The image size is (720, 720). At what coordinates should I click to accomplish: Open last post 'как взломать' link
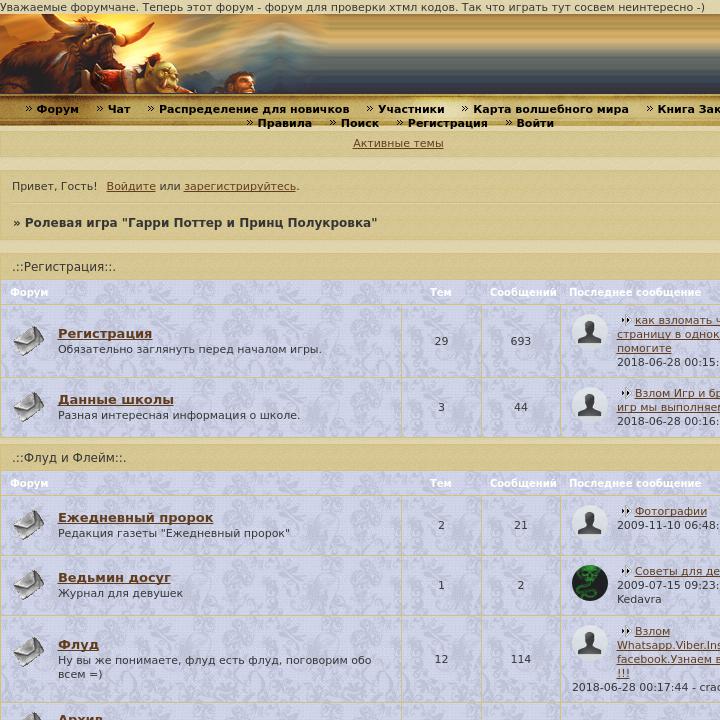(x=677, y=321)
